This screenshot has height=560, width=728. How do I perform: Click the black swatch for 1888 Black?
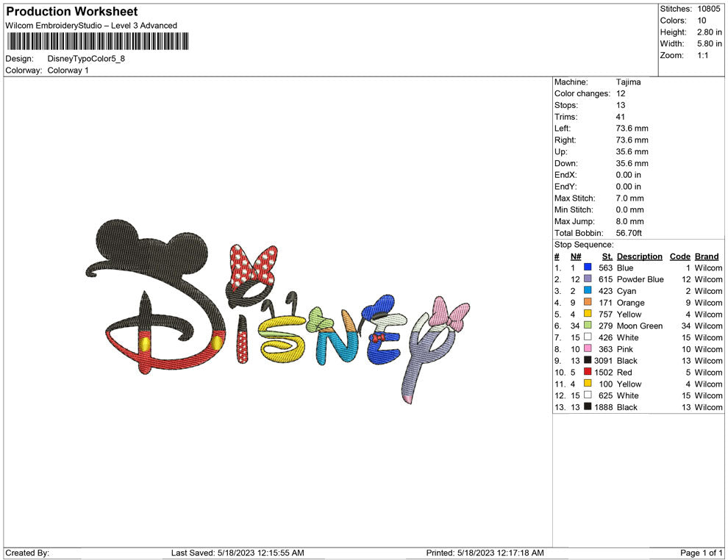pos(588,406)
